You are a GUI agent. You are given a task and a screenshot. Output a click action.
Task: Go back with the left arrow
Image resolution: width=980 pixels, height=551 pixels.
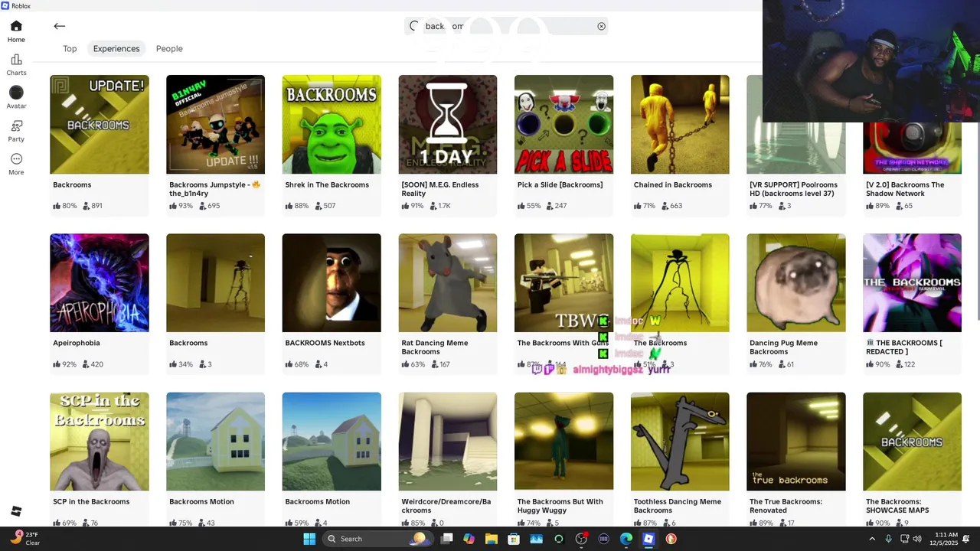(x=60, y=26)
